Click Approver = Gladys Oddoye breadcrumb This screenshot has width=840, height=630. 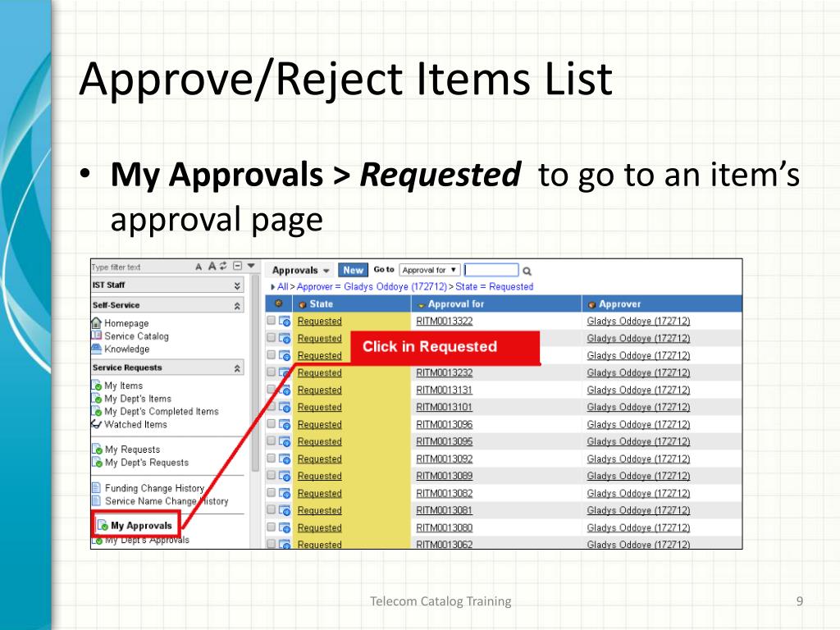pyautogui.click(x=372, y=286)
